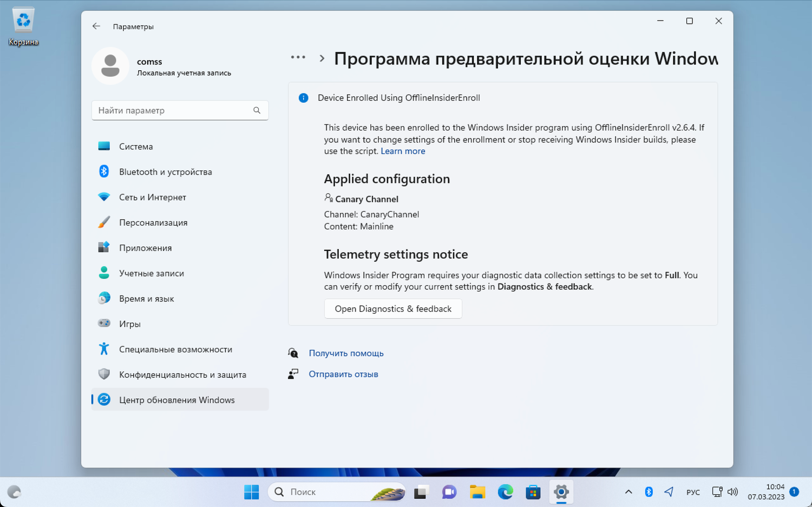Select the Конфиденциальность и защита shield icon
The image size is (812, 507).
[x=104, y=374]
